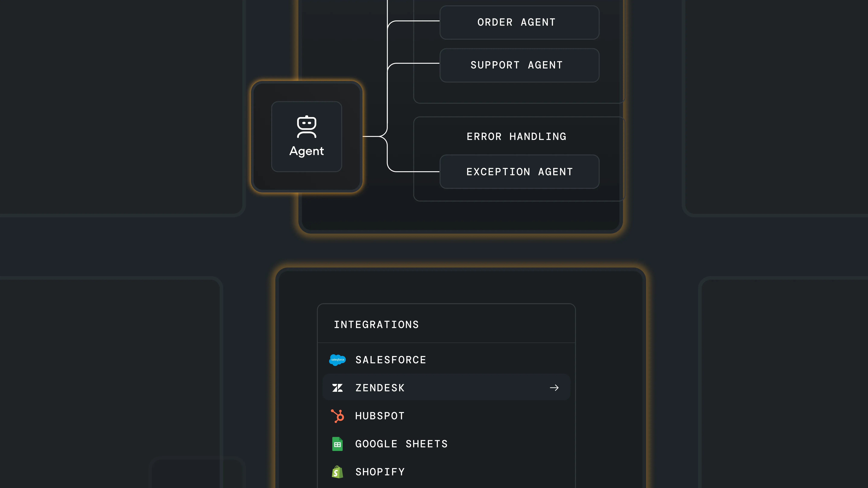Click the arrow in Zendesk row
The image size is (868, 488).
click(554, 388)
